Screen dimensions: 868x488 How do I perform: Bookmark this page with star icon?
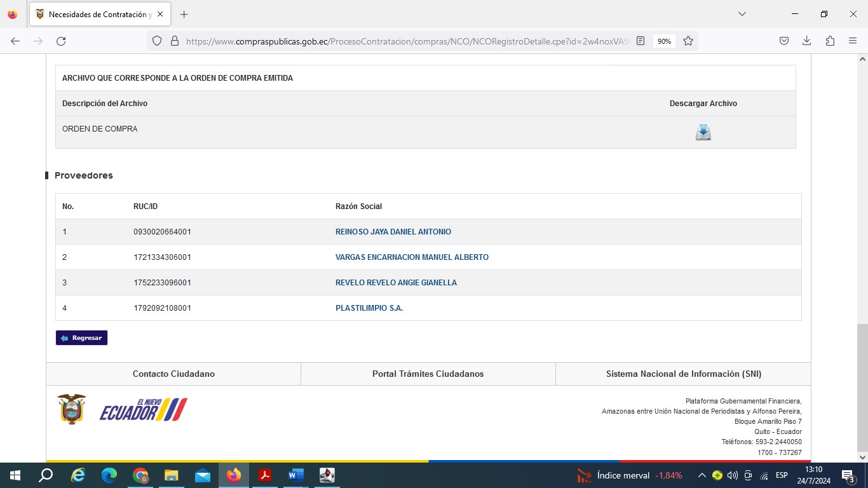click(688, 41)
